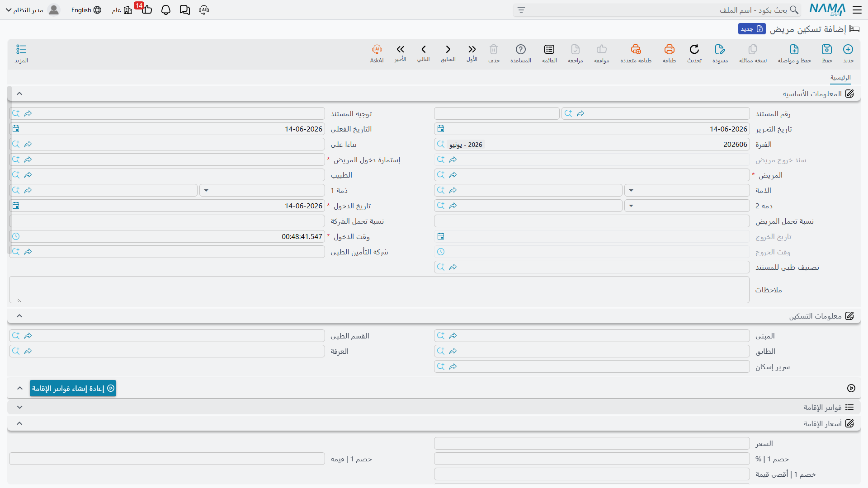868x488 pixels.
Task: Go to Previous record (السابق)
Action: (x=448, y=49)
